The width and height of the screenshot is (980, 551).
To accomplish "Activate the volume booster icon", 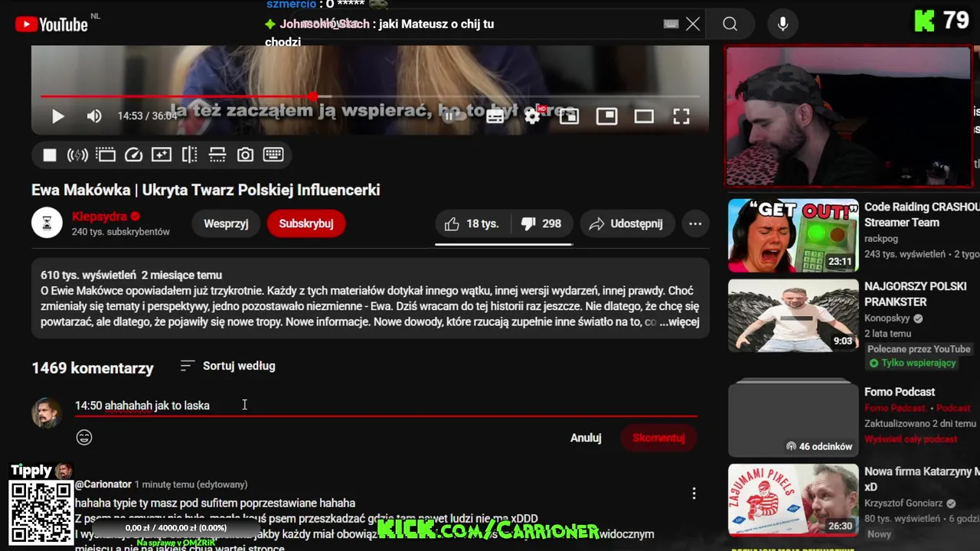I will (x=77, y=155).
